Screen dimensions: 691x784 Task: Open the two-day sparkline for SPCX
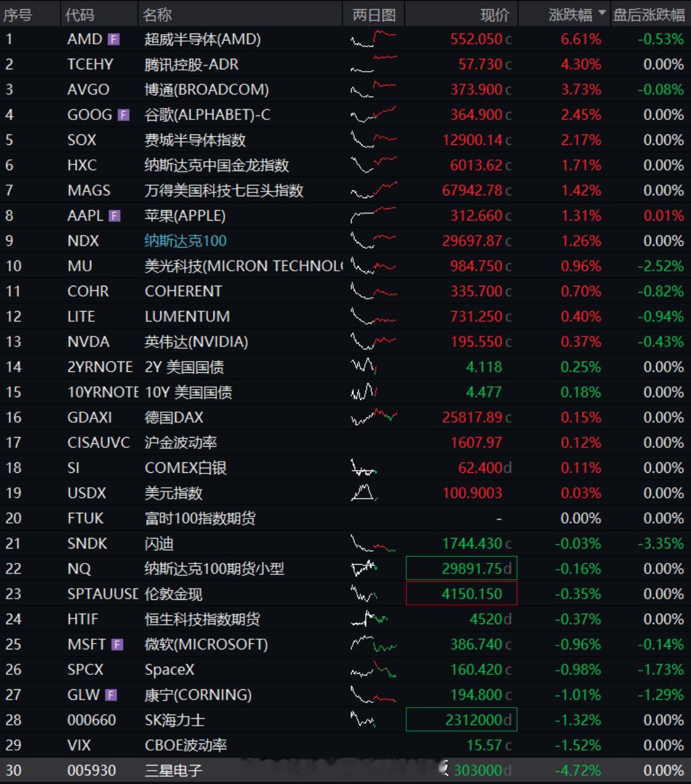373,670
